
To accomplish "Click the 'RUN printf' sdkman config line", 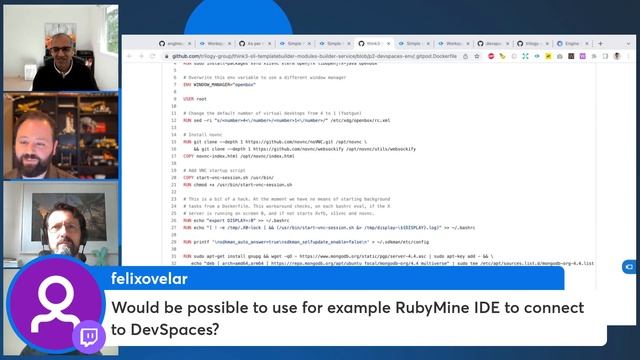I will pyautogui.click(x=306, y=242).
